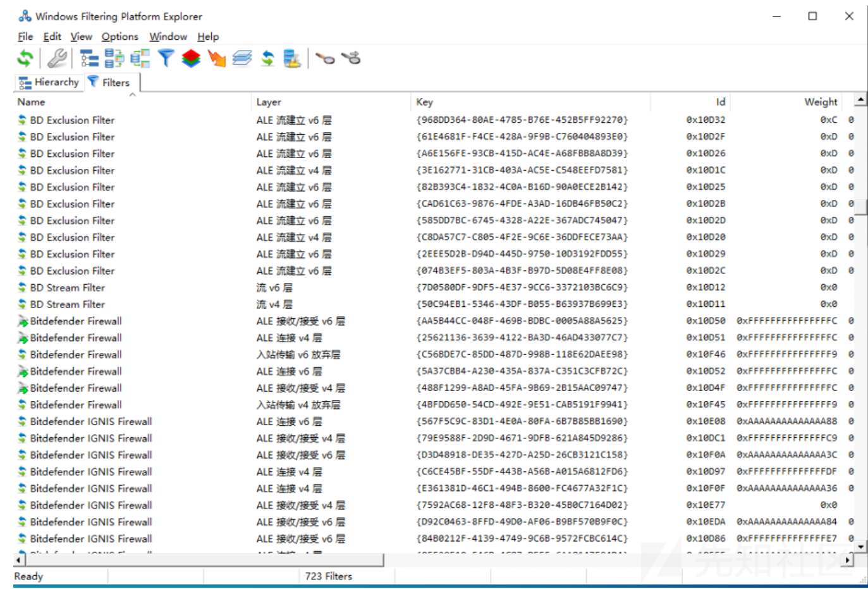Click the red green blue layers icon
868x589 pixels.
191,59
